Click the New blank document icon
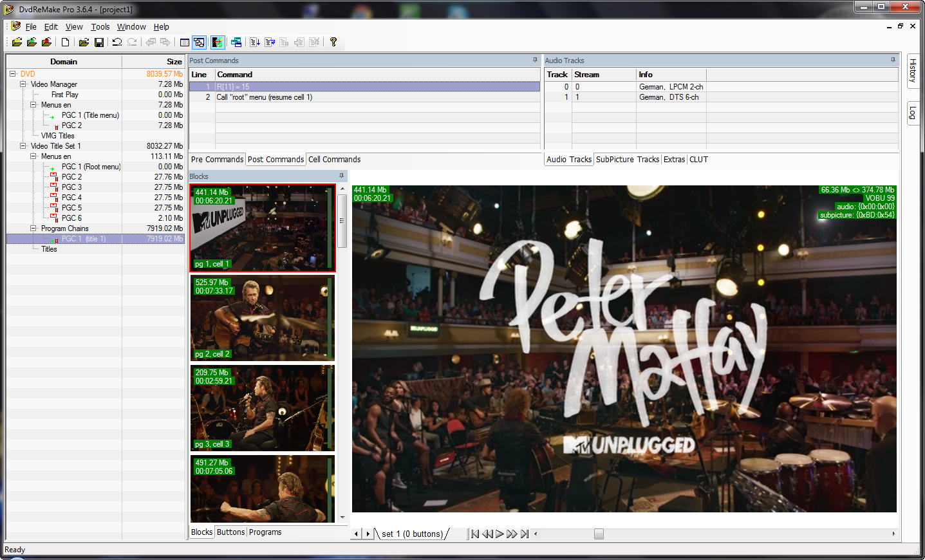Viewport: 925px width, 560px height. coord(66,42)
